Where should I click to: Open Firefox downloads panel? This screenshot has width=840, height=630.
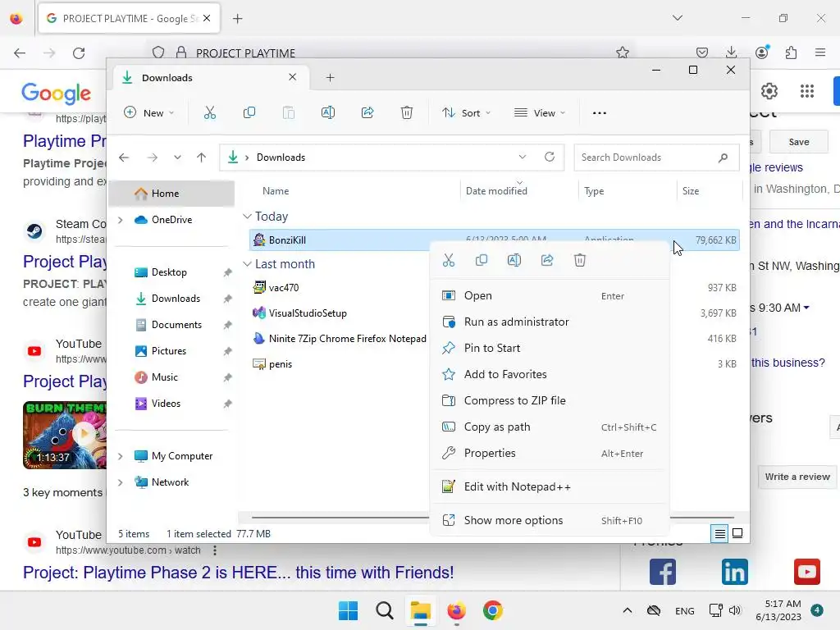point(731,52)
